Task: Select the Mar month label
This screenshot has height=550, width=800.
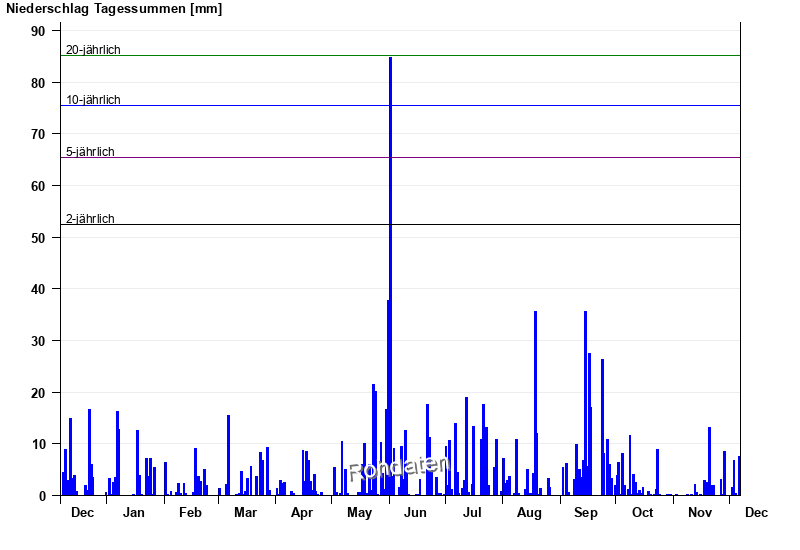Action: tap(245, 513)
